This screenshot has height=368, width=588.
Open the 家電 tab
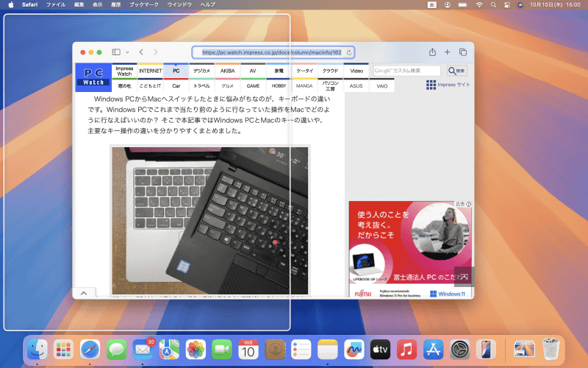click(x=279, y=71)
